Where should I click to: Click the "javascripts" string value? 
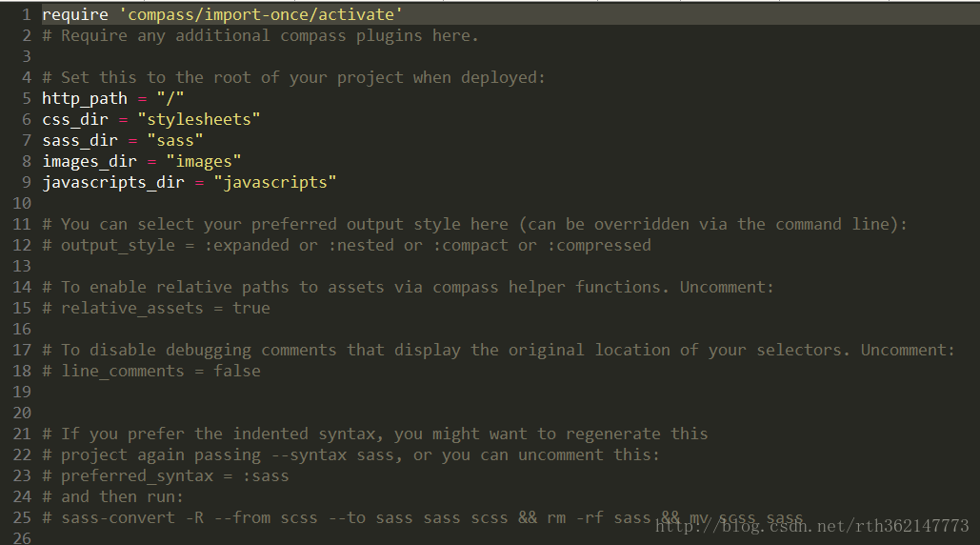click(275, 183)
